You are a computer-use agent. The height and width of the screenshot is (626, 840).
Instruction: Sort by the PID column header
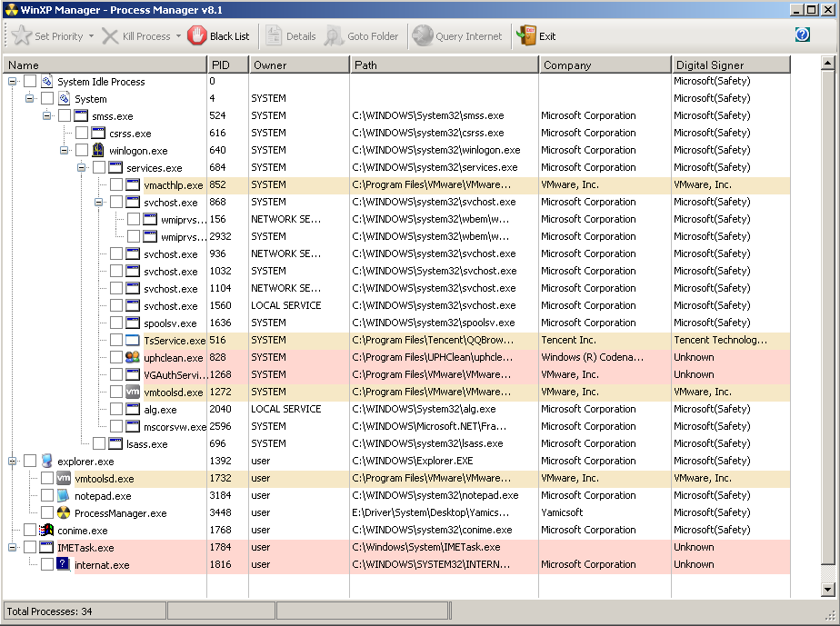[227, 65]
